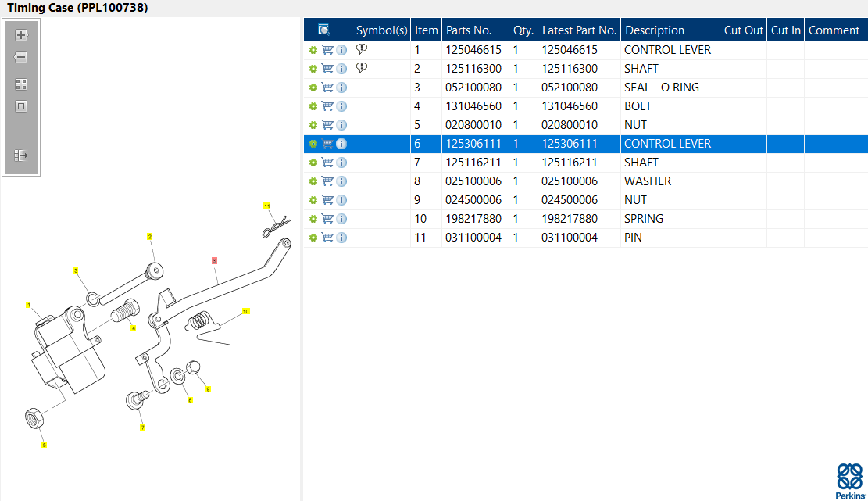This screenshot has width=868, height=501.
Task: Add BOLT 131046560 to cart
Action: tap(327, 106)
